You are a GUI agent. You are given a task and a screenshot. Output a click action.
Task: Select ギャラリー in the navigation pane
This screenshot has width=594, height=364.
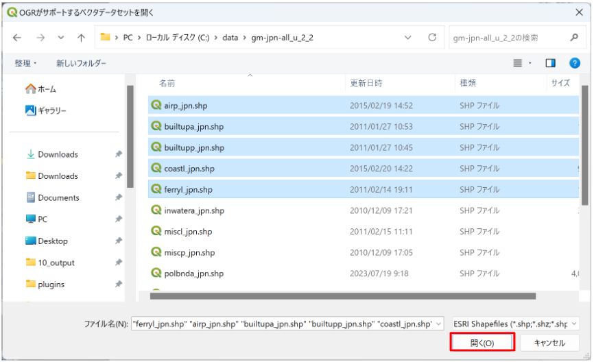coord(45,110)
